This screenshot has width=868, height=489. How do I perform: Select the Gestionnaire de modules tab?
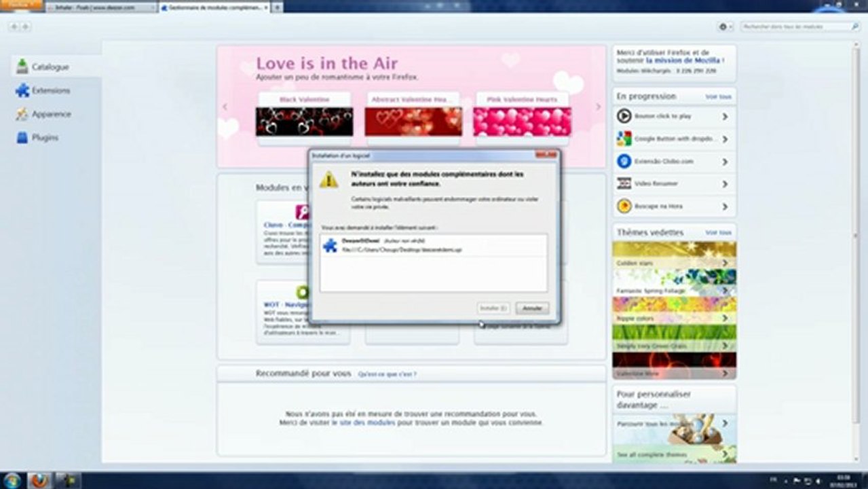pyautogui.click(x=214, y=7)
